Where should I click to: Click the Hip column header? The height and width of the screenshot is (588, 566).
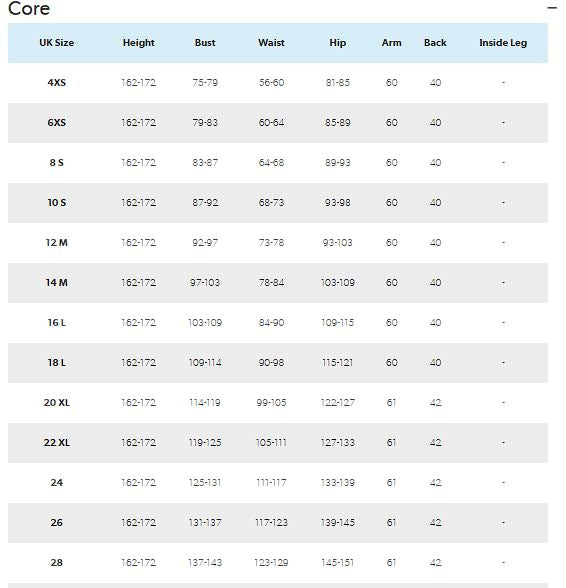click(x=338, y=43)
